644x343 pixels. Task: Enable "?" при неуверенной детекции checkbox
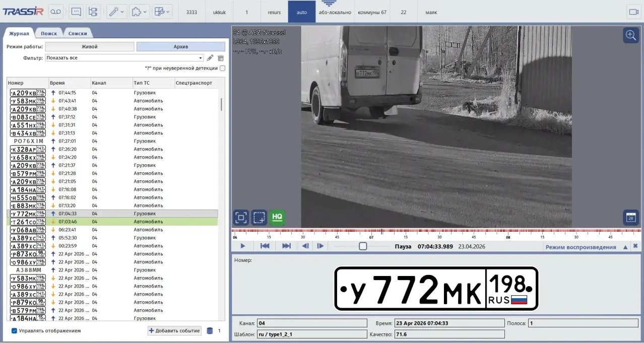pyautogui.click(x=223, y=68)
